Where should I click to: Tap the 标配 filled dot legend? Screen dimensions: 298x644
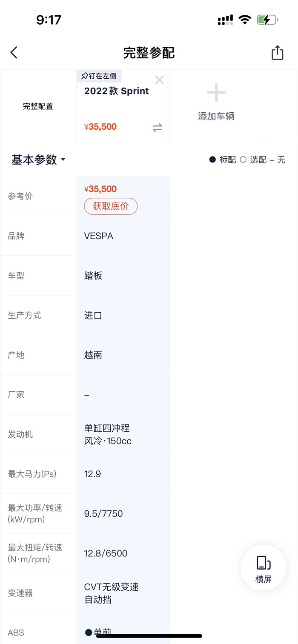point(212,160)
